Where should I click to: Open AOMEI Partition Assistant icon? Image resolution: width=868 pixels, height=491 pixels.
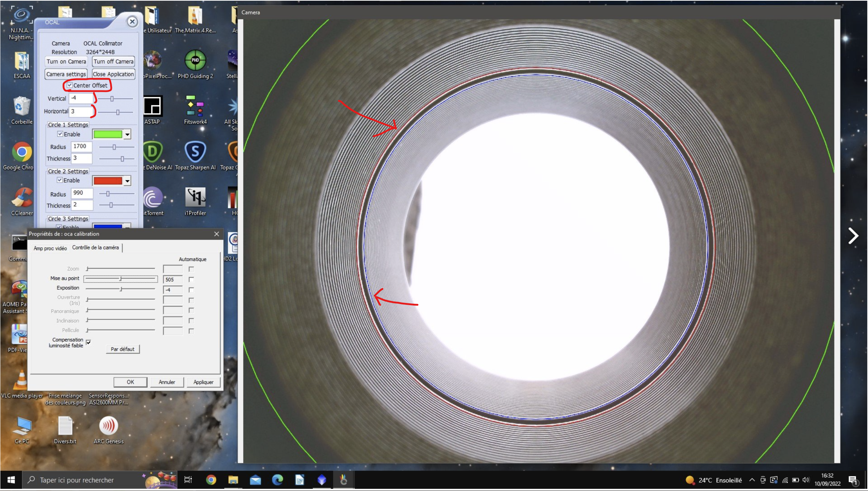[16, 297]
